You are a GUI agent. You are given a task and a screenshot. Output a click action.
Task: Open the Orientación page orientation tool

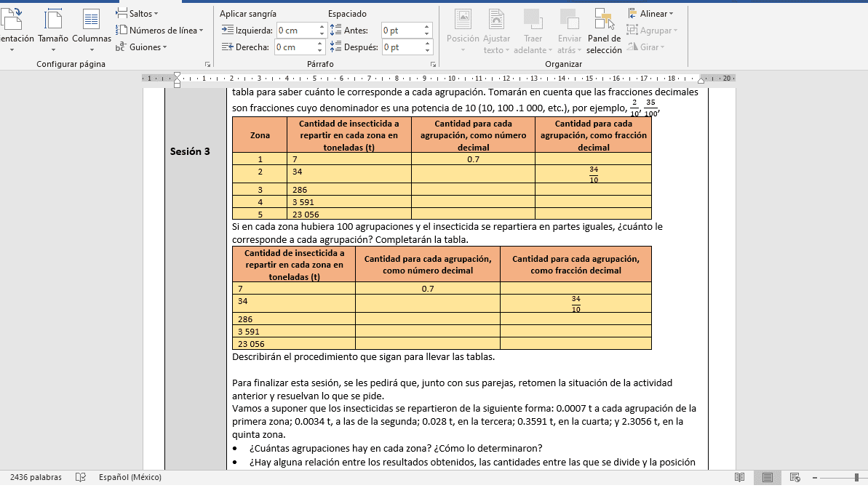pyautogui.click(x=14, y=31)
